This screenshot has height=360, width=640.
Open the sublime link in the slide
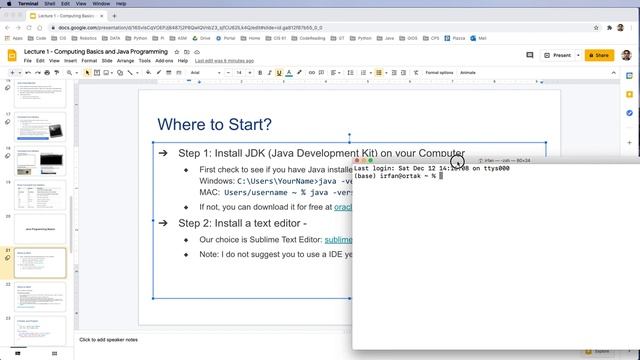point(338,240)
